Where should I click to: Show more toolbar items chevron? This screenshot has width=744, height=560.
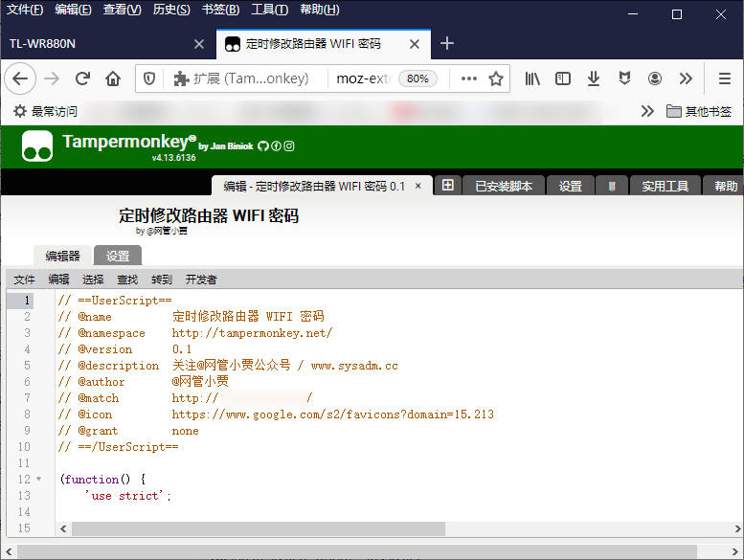point(686,78)
